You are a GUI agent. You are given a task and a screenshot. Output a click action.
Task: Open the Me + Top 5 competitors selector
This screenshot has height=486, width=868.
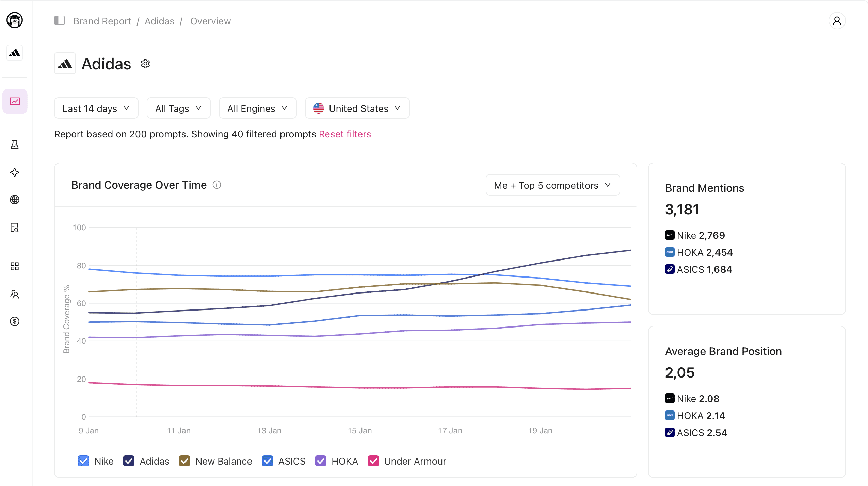(552, 185)
